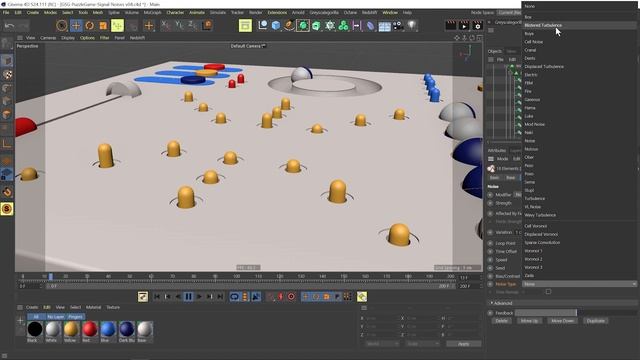
Task: Open the MoGraph Cloner icon
Action: coord(344,26)
